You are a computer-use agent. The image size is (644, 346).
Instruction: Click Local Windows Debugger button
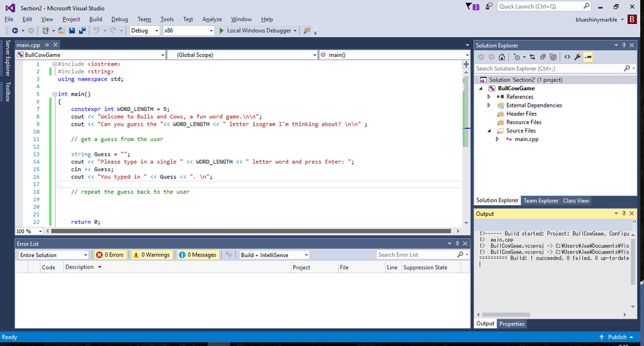(257, 30)
